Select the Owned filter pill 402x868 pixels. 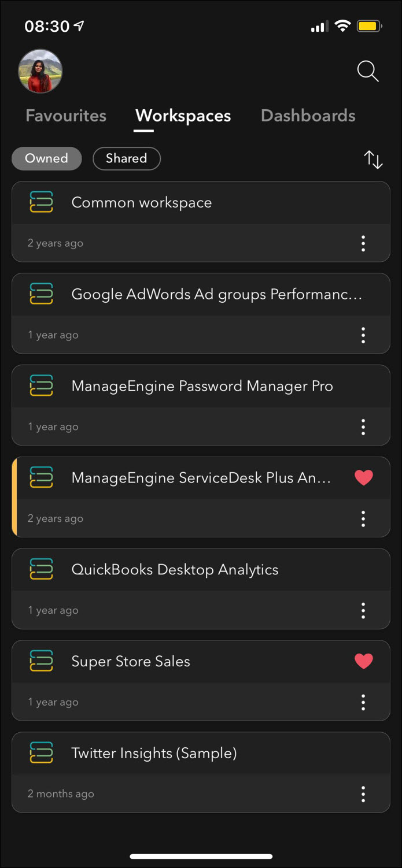pyautogui.click(x=46, y=158)
